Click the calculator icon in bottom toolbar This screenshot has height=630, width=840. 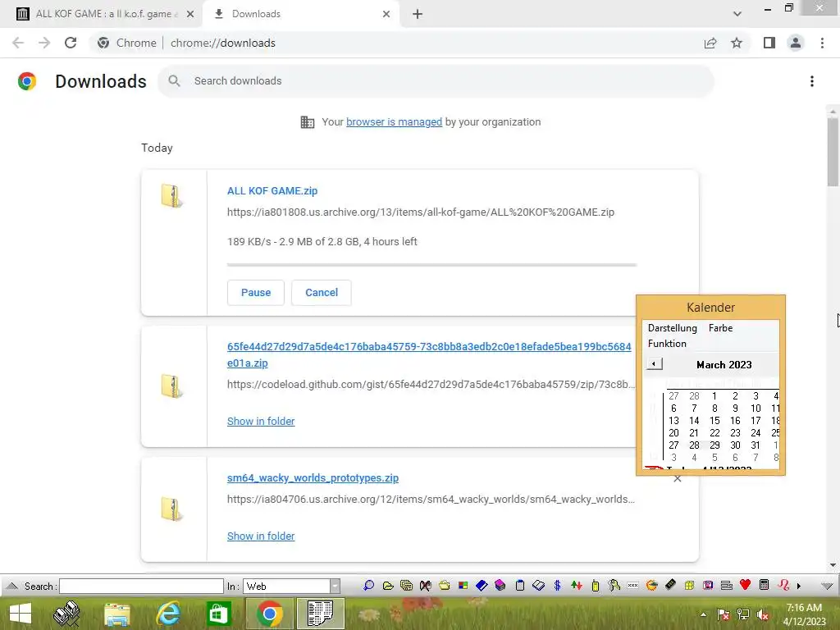[765, 585]
